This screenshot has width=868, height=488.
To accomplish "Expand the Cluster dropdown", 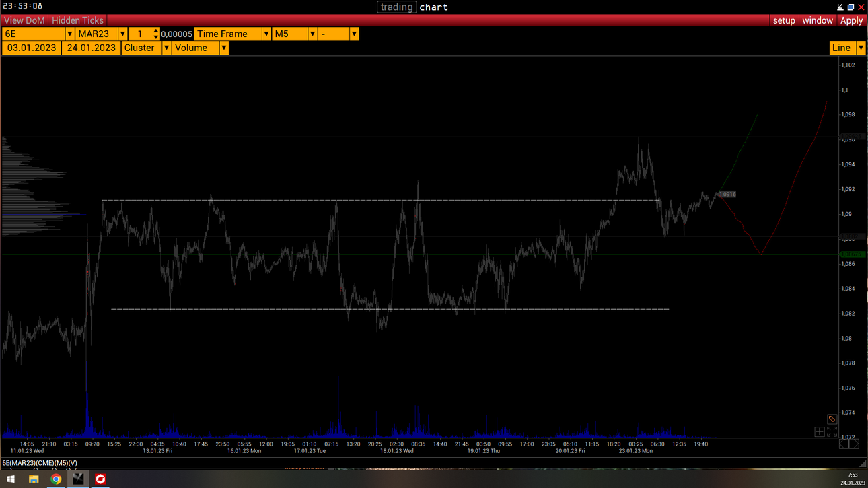I will [167, 48].
